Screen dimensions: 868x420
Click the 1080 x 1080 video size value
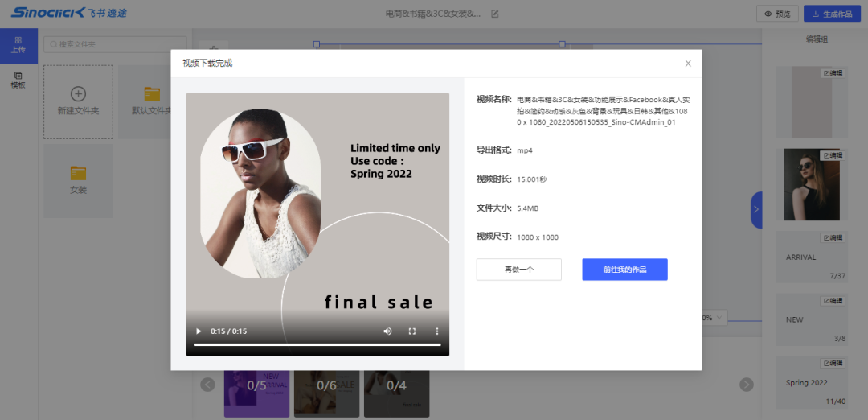(x=538, y=237)
